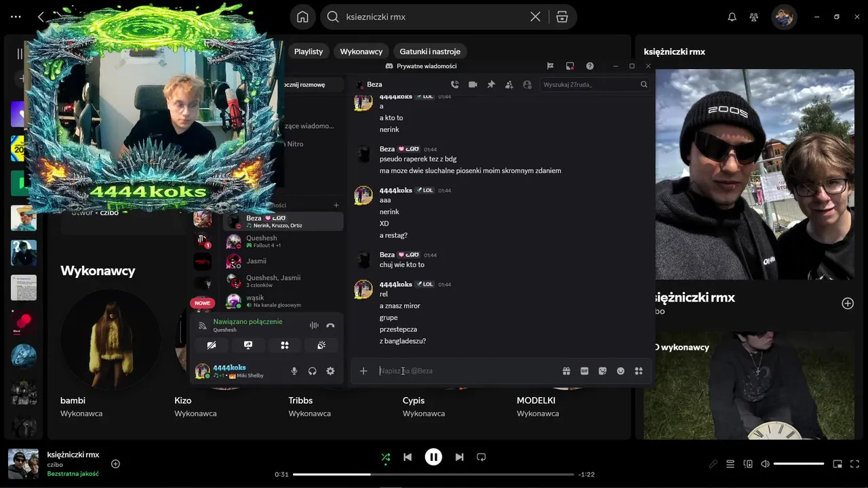Add track to library in Now Playing panel

848,303
